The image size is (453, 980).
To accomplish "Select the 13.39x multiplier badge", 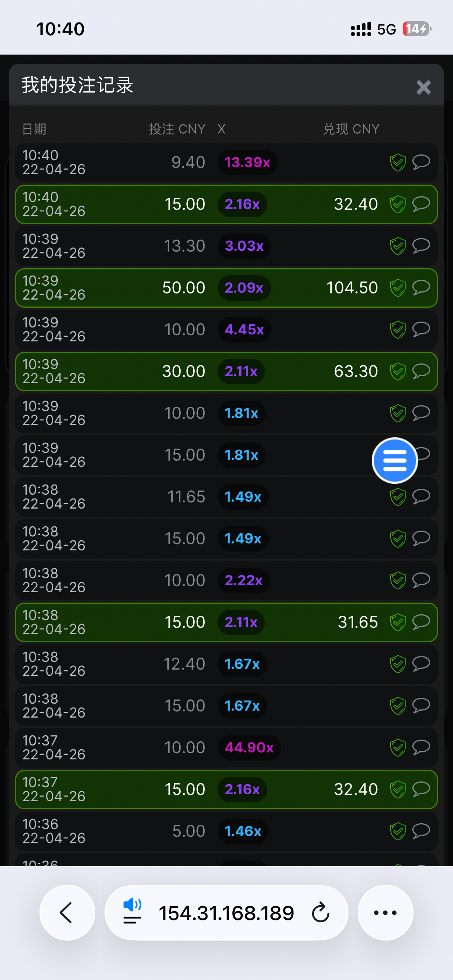I will tap(247, 163).
